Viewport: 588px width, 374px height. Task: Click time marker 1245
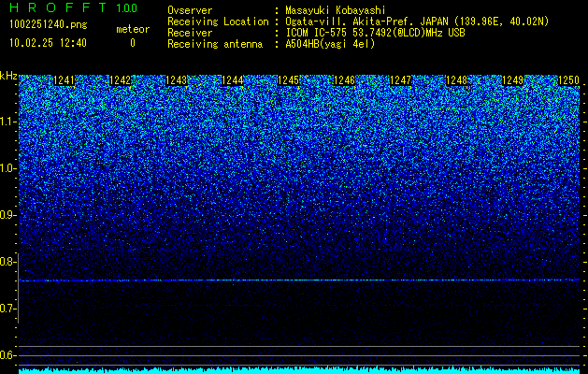(x=288, y=80)
